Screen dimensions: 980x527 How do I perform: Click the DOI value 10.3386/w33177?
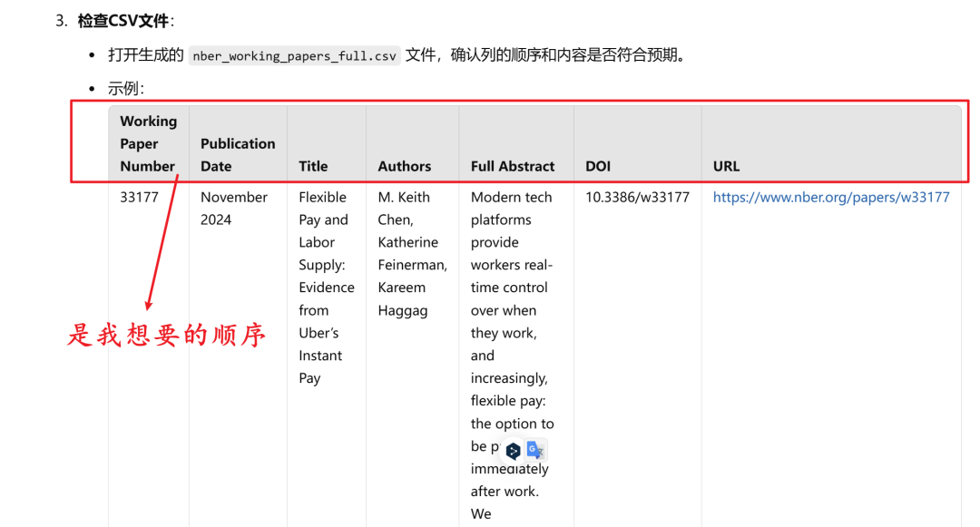[637, 198]
